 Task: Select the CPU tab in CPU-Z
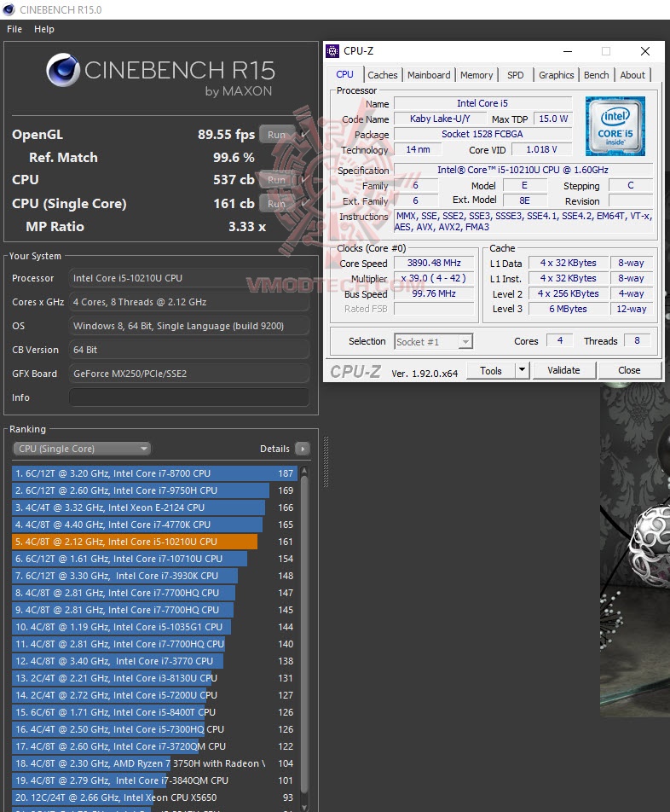click(344, 74)
